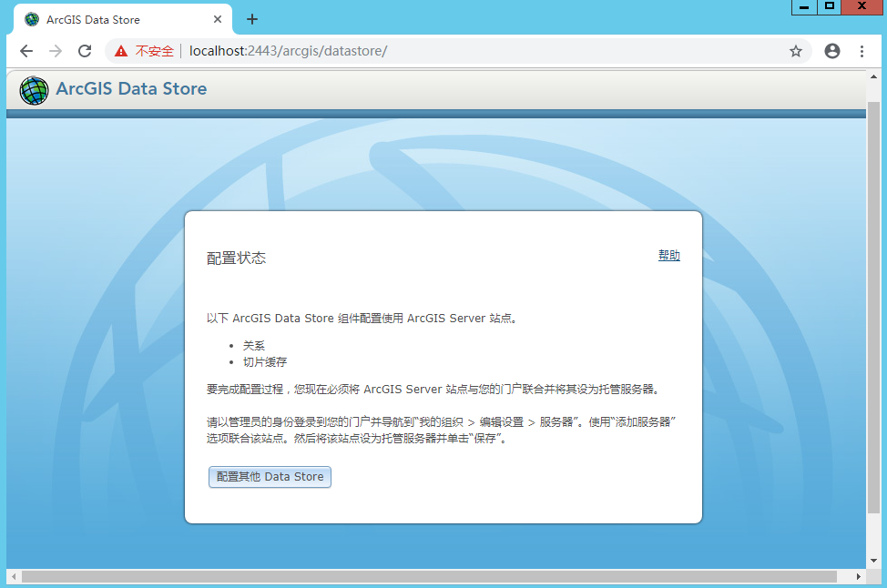Close the browser window
Image resolution: width=887 pixels, height=588 pixels.
[x=862, y=6]
